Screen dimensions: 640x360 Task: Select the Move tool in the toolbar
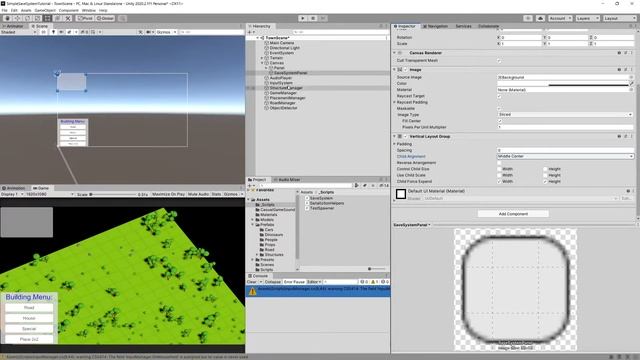[x=18, y=18]
